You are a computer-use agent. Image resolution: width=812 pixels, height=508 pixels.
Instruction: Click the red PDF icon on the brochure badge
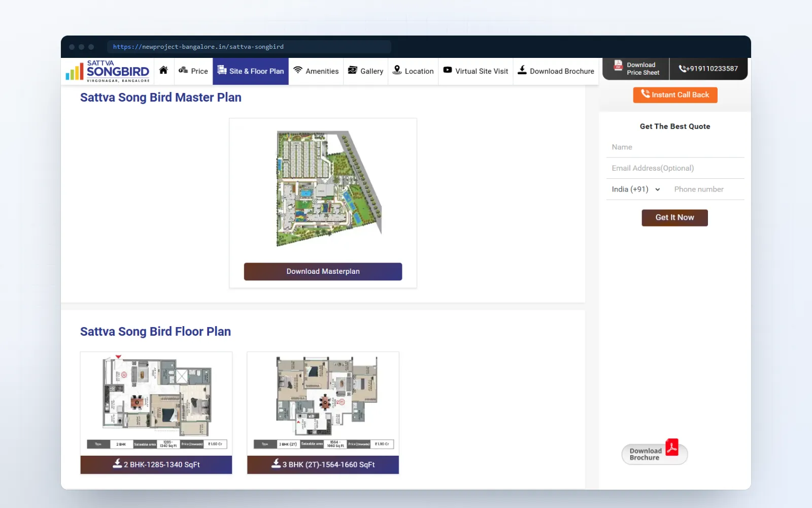[672, 447]
